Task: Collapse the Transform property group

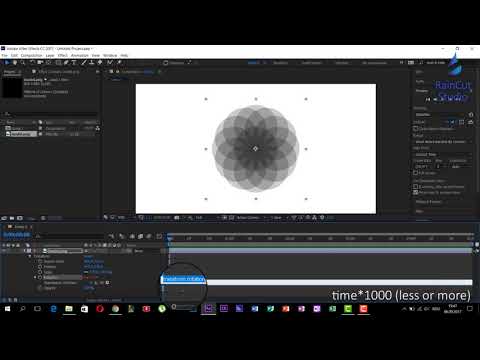Action: click(30, 256)
